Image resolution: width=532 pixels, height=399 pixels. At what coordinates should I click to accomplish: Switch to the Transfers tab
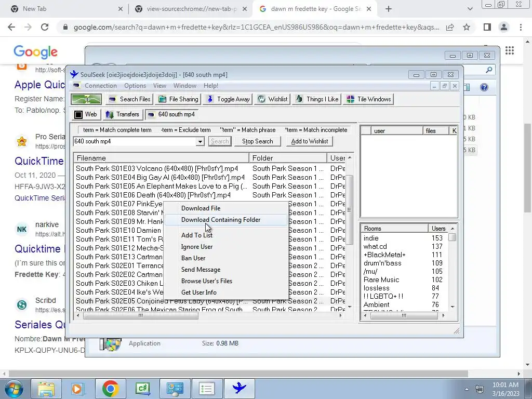[123, 114]
